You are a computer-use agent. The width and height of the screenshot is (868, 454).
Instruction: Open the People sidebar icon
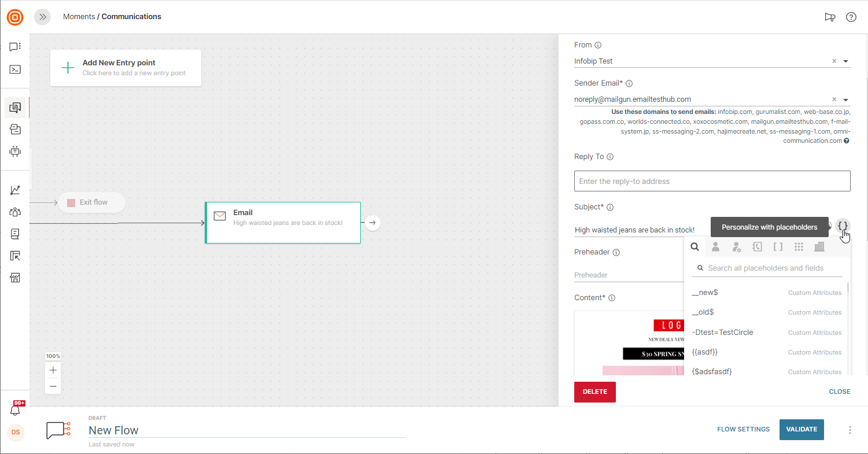(x=15, y=212)
